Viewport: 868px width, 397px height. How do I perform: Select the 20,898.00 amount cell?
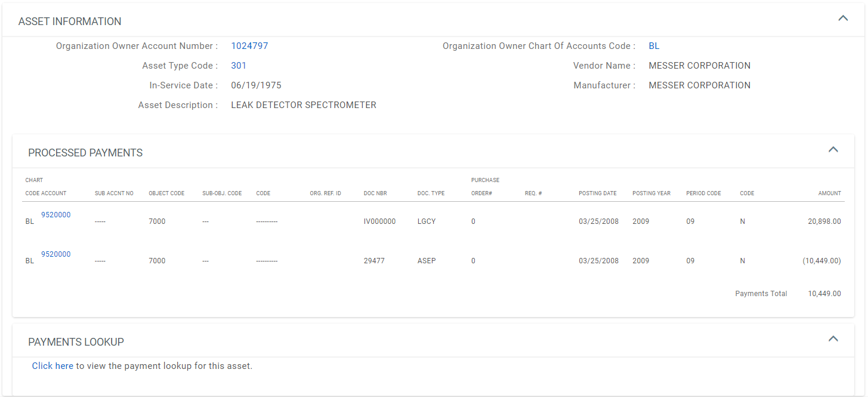click(824, 221)
